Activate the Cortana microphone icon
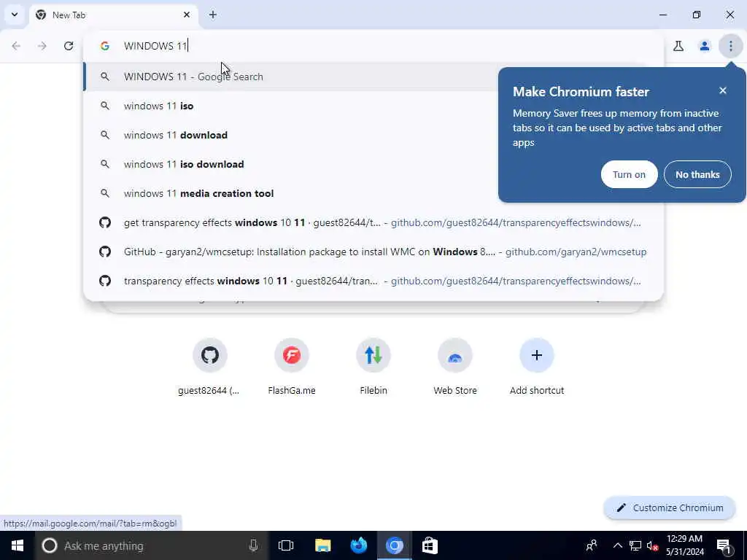This screenshot has width=747, height=560. click(x=253, y=545)
